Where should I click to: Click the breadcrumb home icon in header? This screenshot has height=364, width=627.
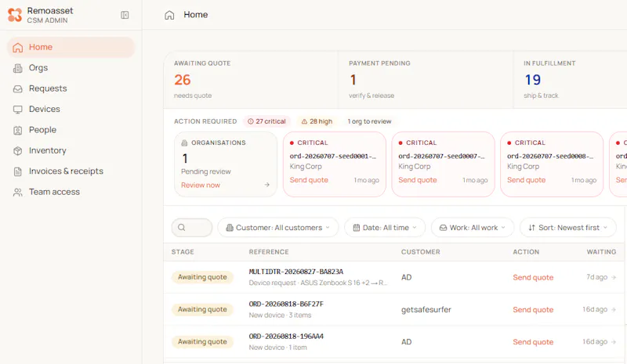click(x=169, y=15)
